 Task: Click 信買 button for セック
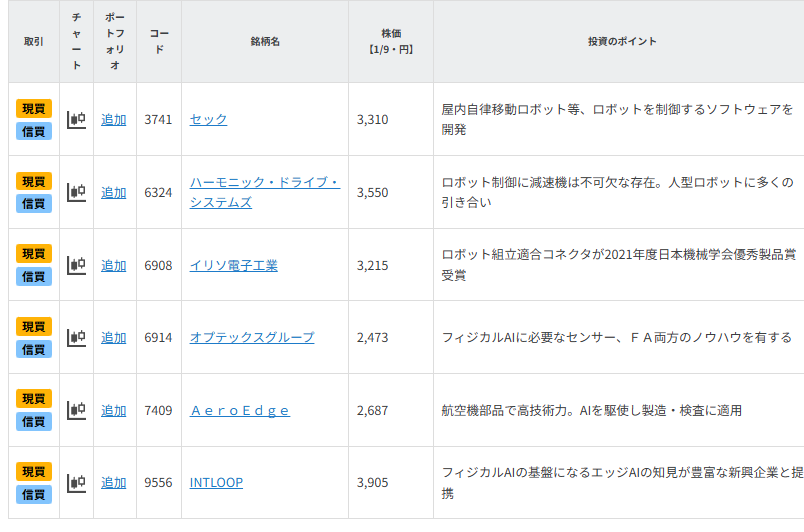(x=34, y=131)
